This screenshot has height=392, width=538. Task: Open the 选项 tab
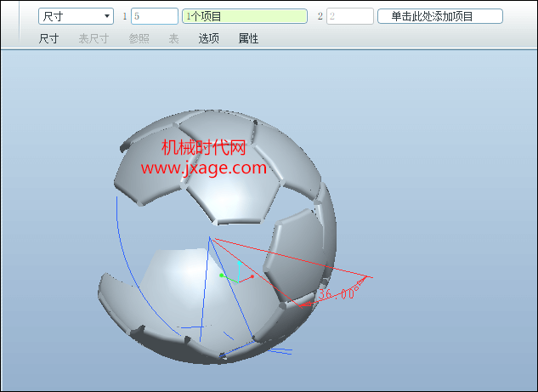(208, 38)
